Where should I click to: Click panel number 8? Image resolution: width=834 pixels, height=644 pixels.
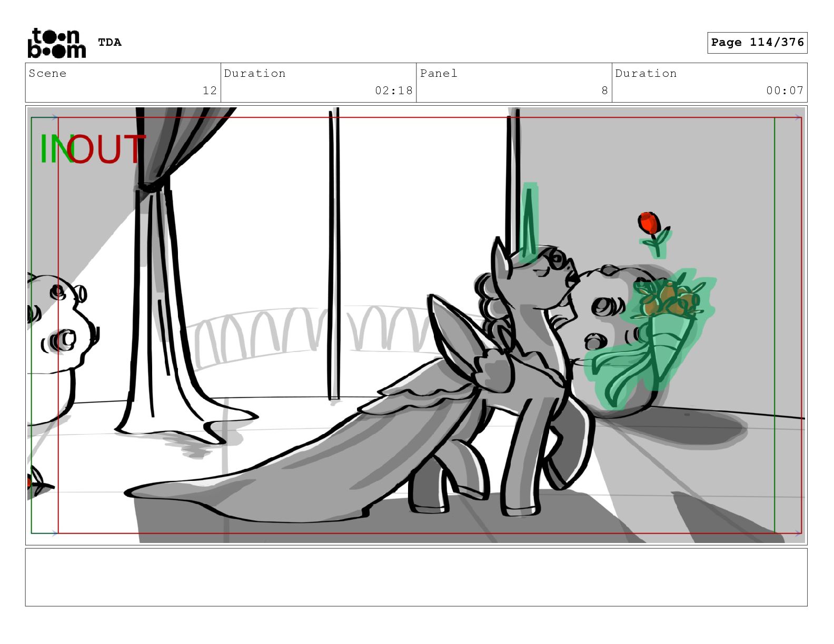605,90
